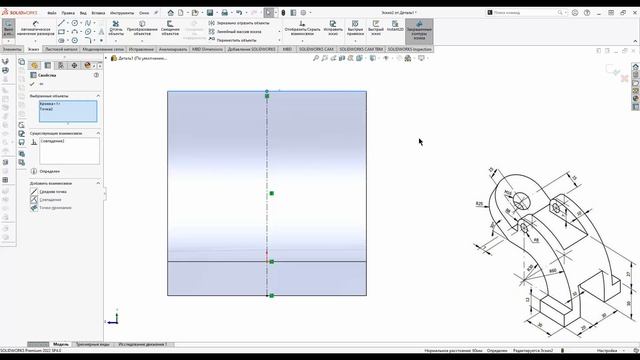Switch to the SOLIDWORKS CAM ribbon tab
Screen dimensions: 640x360
click(316, 49)
